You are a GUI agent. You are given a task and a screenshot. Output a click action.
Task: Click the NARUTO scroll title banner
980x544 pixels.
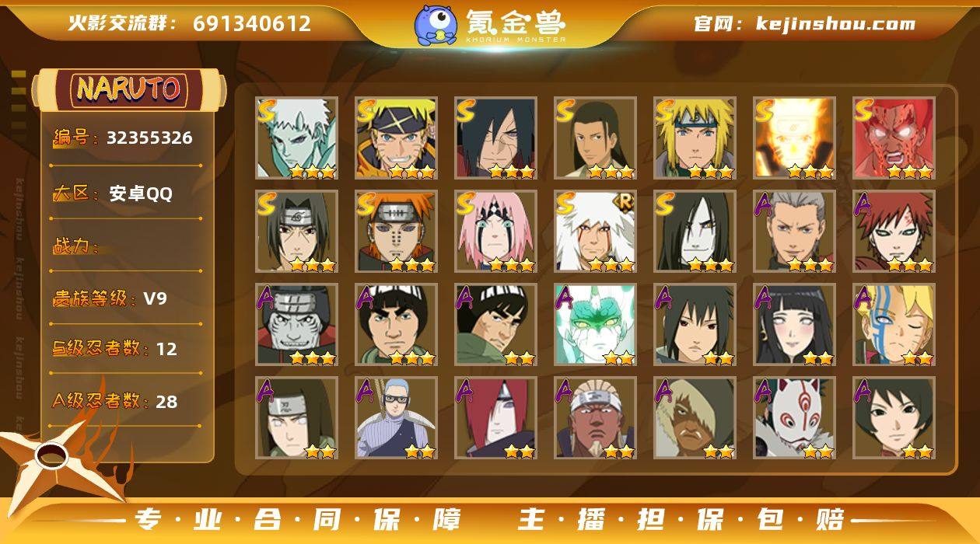[128, 89]
